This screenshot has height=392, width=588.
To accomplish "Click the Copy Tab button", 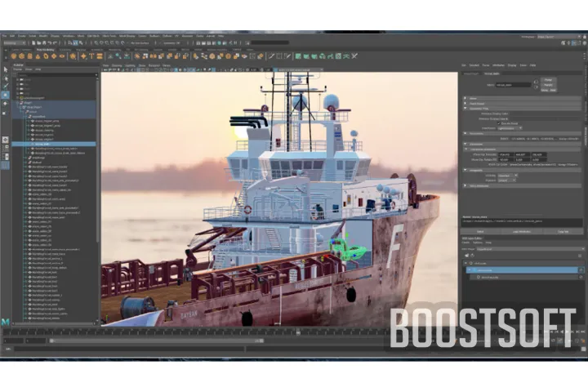I will tap(563, 232).
